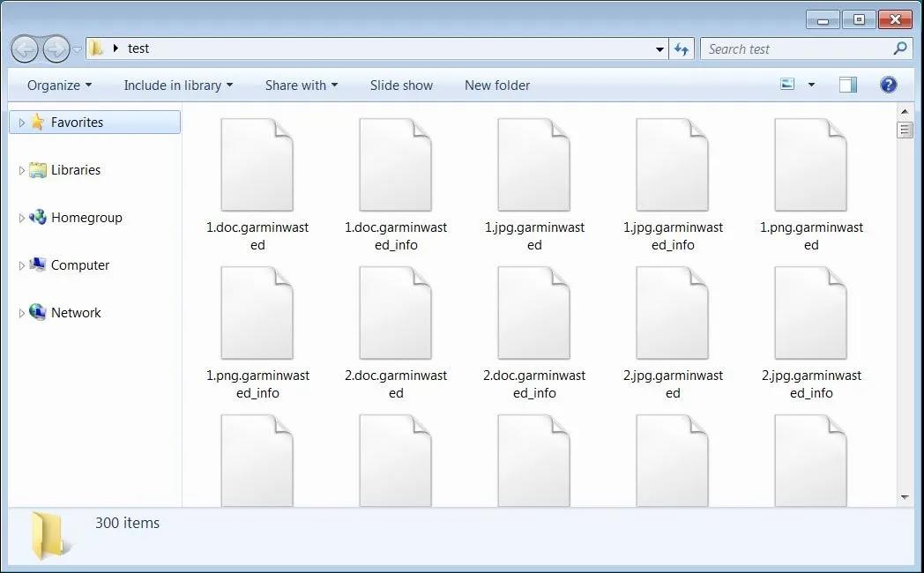Select file icon of 1.png.garminwasted_info
Viewport: 924px width, 573px height.
click(257, 313)
